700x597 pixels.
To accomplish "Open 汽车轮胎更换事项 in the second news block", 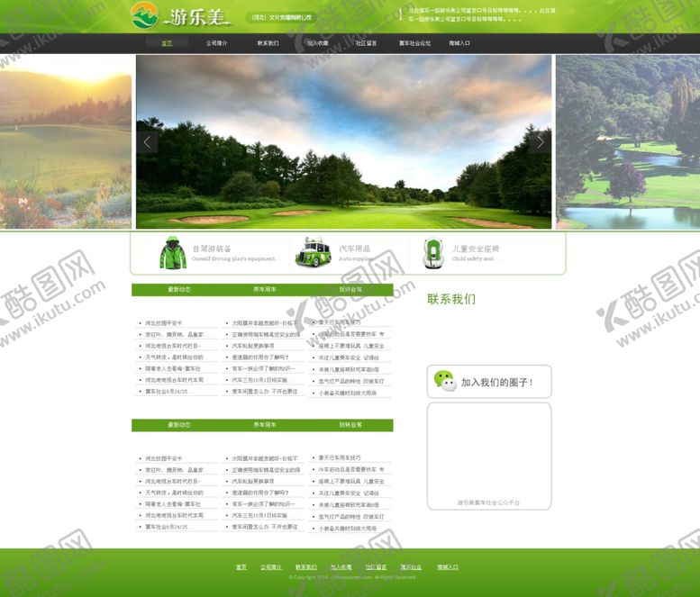I will pos(252,482).
